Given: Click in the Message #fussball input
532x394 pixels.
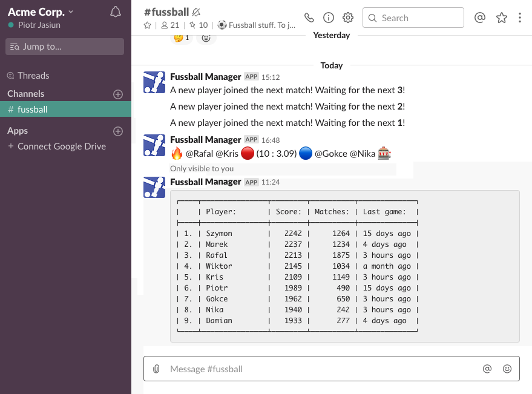Looking at the screenshot, I should point(332,369).
